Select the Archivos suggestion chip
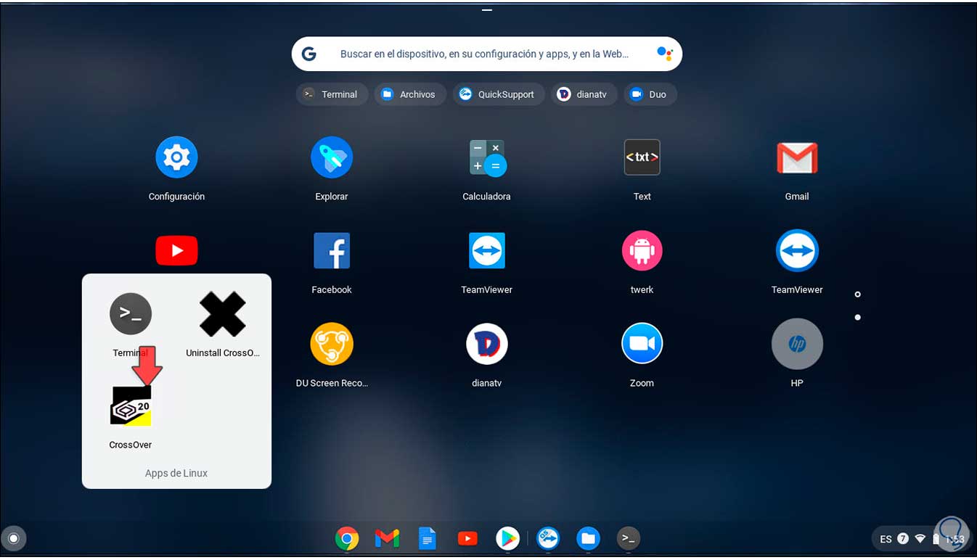Viewport: 977px width, 560px height. tap(410, 94)
